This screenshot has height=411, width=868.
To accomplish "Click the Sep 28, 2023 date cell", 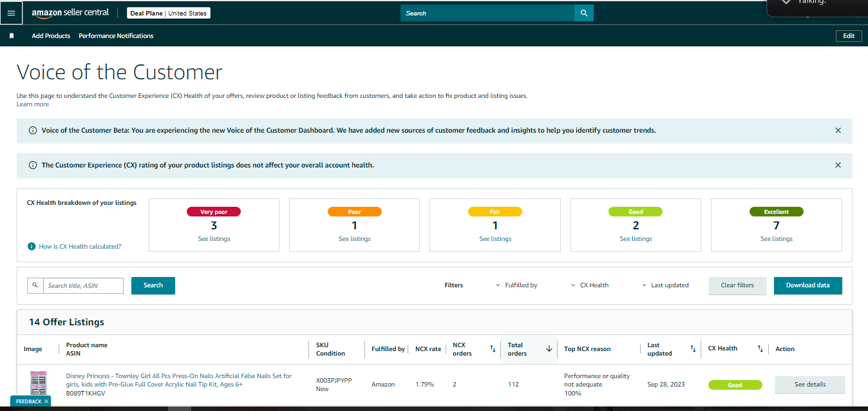I will [666, 385].
